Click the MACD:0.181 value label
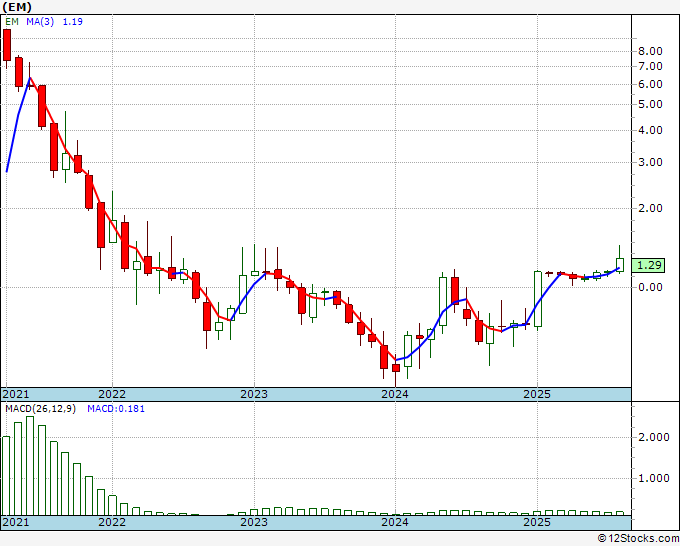 (116, 409)
